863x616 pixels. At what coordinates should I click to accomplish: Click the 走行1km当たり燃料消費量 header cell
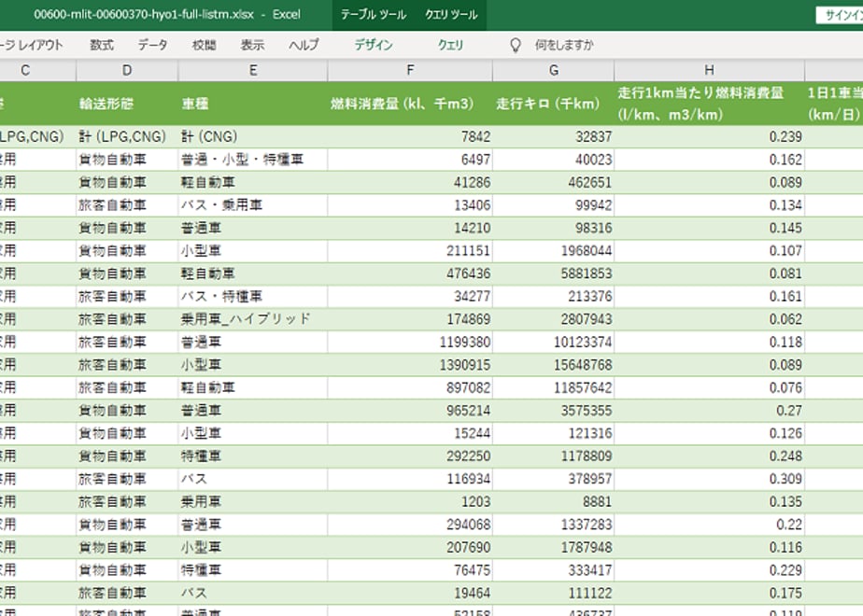tap(710, 104)
